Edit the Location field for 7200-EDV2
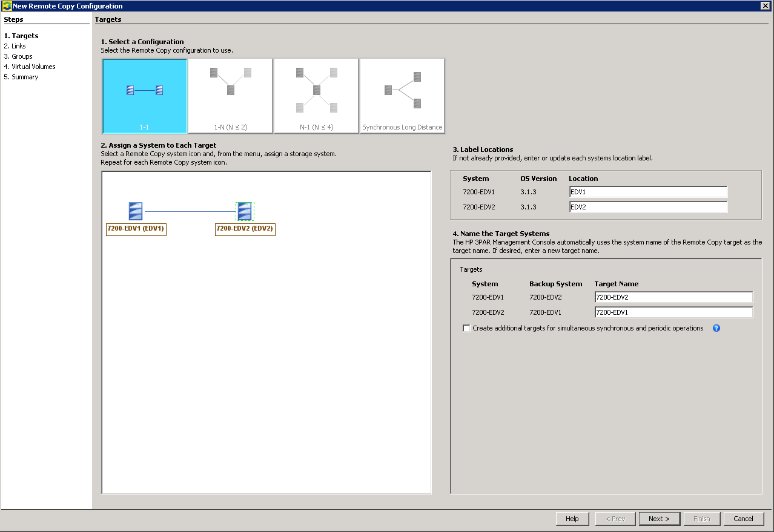 tap(648, 207)
